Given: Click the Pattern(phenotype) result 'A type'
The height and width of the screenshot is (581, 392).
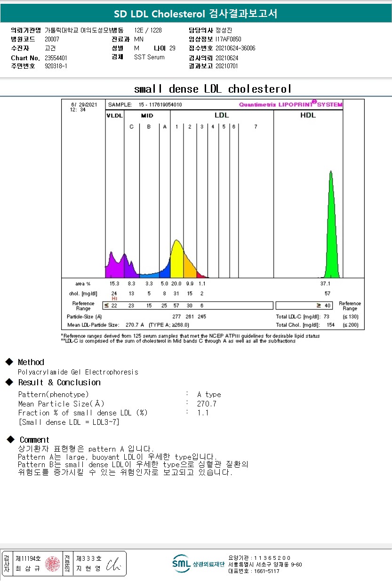Looking at the screenshot, I should point(209,394).
